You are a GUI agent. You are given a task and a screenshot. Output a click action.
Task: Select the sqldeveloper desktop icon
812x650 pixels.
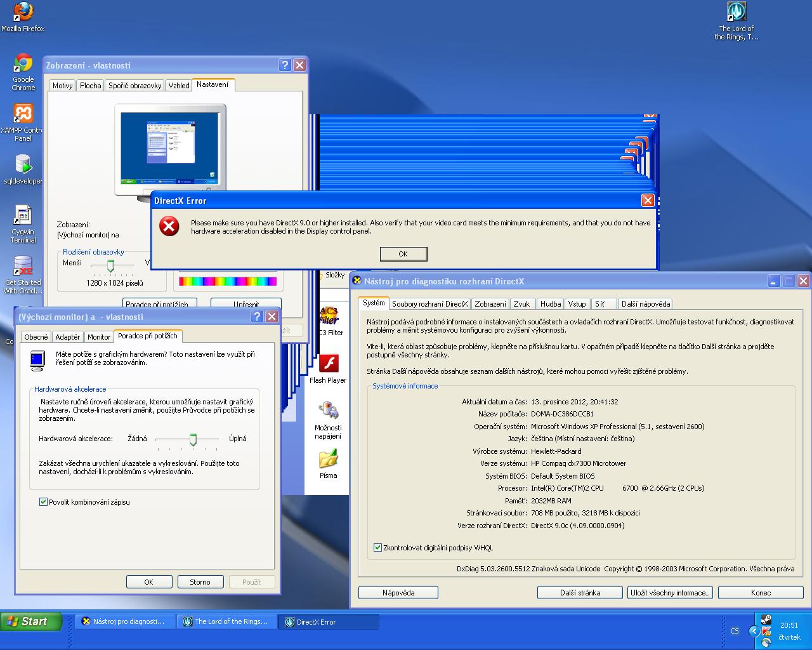[23, 169]
